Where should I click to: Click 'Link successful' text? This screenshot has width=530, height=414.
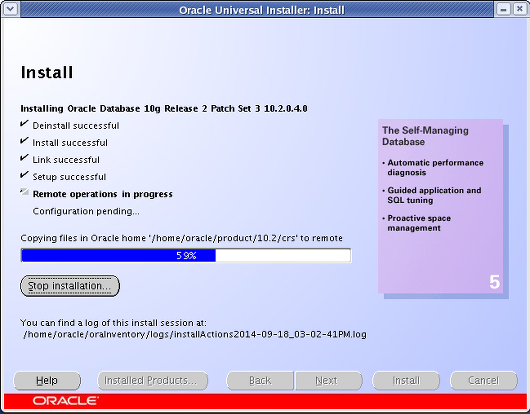click(x=66, y=160)
